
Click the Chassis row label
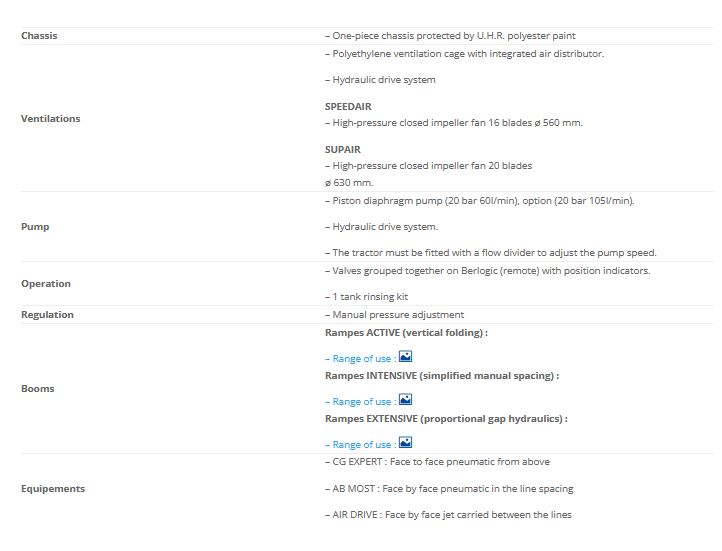(39, 36)
